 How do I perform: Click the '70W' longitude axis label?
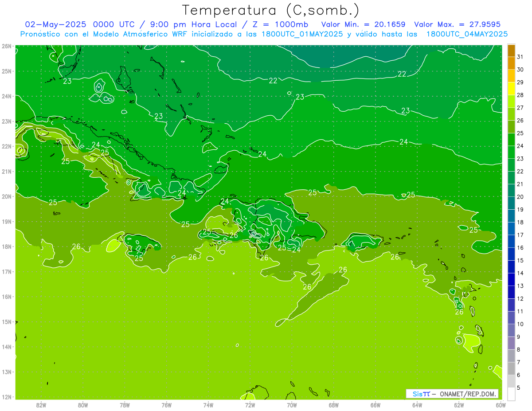coord(292,405)
